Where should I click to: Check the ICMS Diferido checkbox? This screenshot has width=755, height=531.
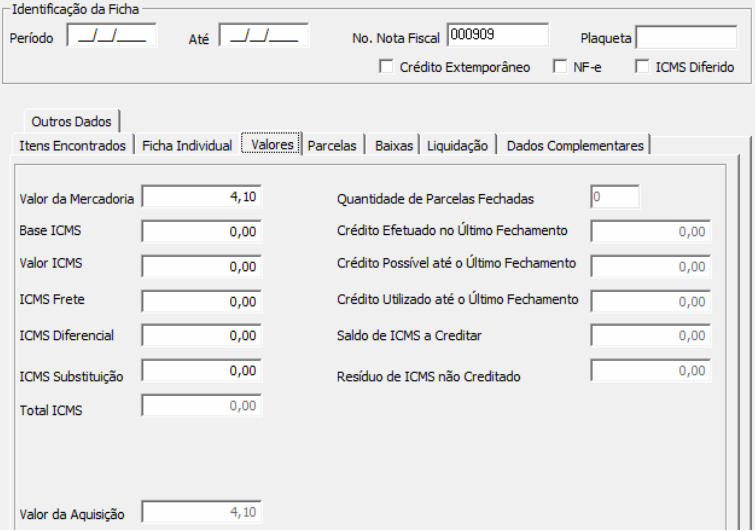point(642,66)
